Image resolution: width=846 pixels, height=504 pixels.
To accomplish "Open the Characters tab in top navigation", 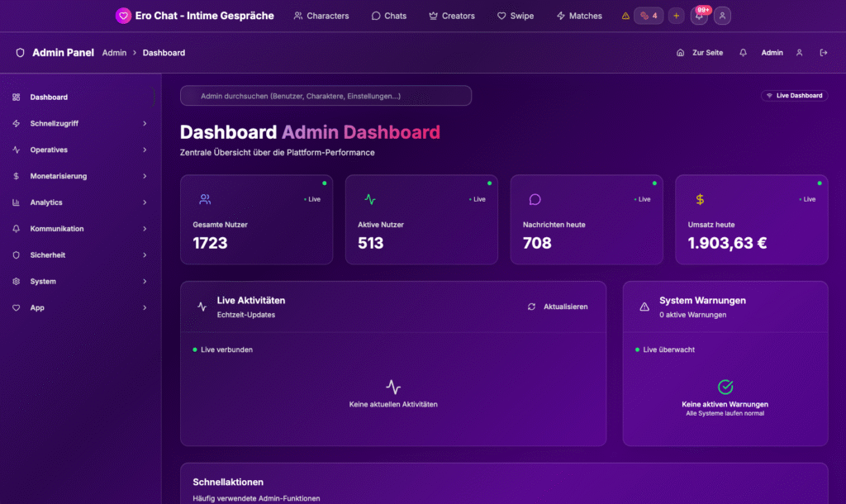I will pos(321,16).
